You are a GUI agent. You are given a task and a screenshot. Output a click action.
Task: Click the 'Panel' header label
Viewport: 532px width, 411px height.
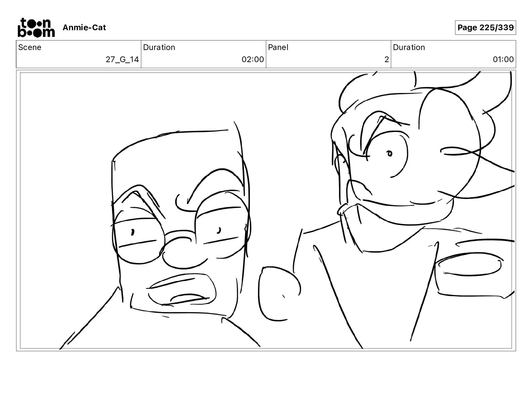pyautogui.click(x=278, y=47)
